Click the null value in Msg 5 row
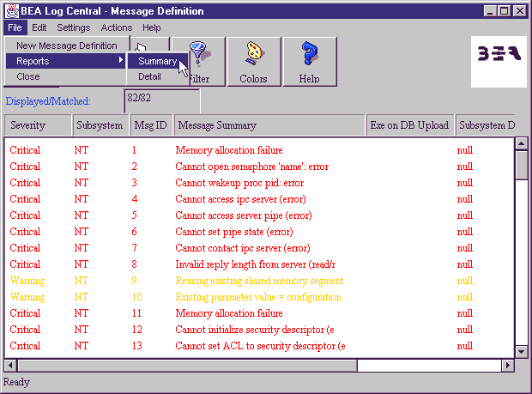 465,215
